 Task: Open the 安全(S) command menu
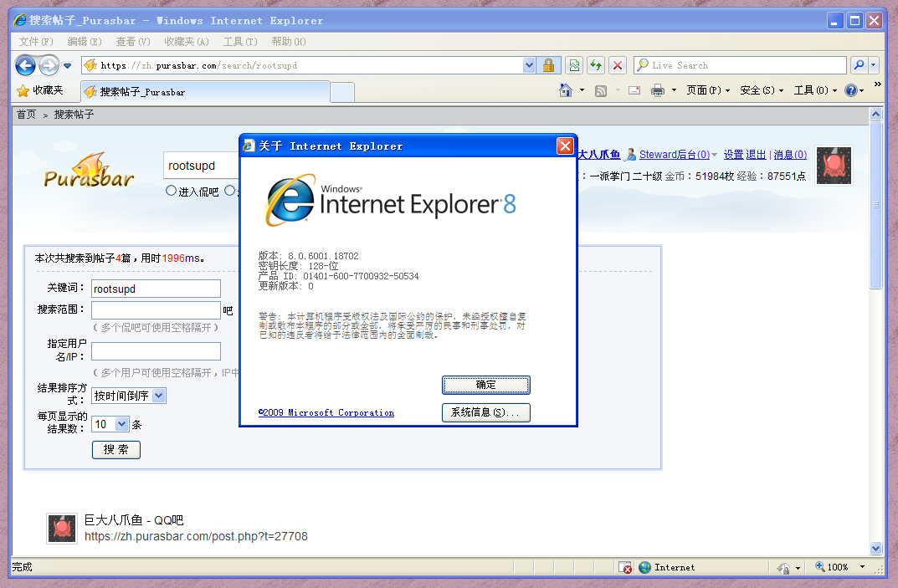[x=761, y=90]
